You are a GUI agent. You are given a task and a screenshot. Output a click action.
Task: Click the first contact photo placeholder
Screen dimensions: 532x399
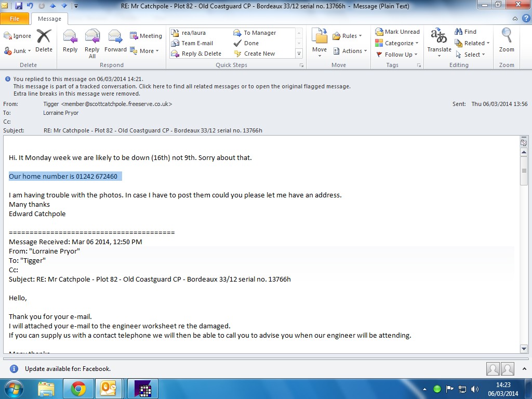coord(493,369)
